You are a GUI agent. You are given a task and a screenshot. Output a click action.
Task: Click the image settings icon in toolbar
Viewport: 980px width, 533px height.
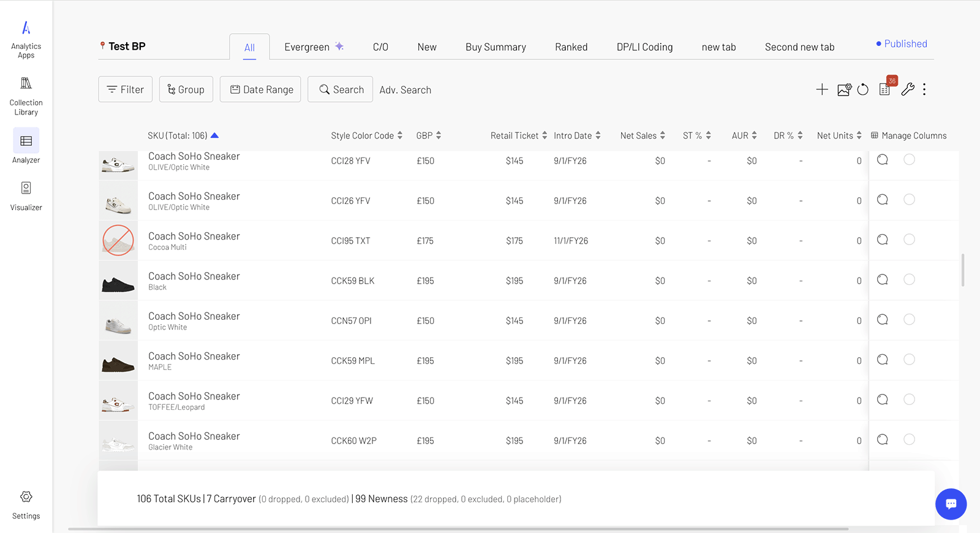[x=845, y=89]
